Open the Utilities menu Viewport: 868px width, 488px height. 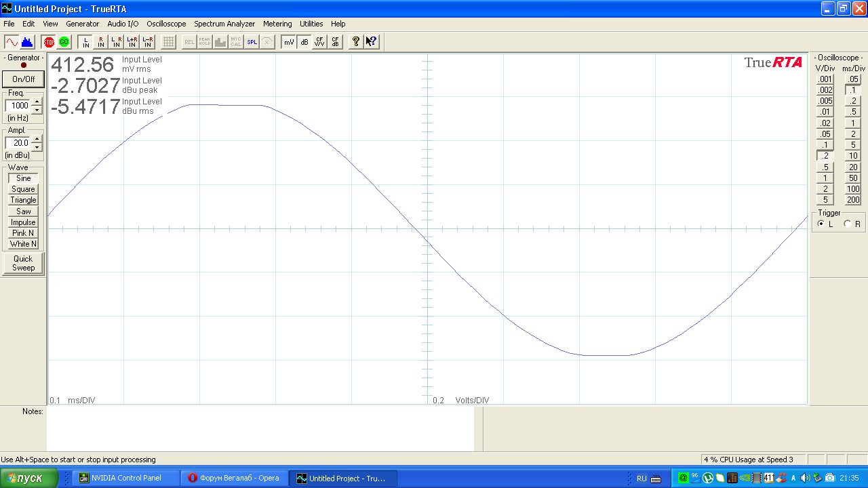[x=311, y=24]
